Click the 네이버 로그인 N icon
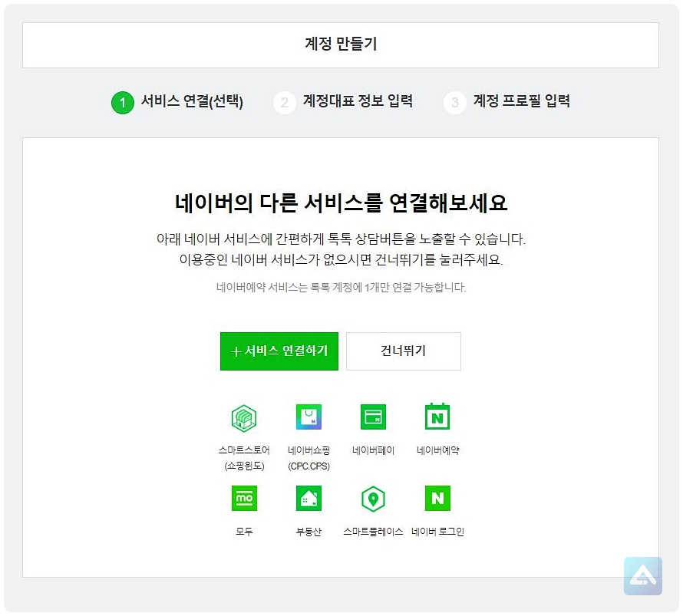 pos(437,498)
